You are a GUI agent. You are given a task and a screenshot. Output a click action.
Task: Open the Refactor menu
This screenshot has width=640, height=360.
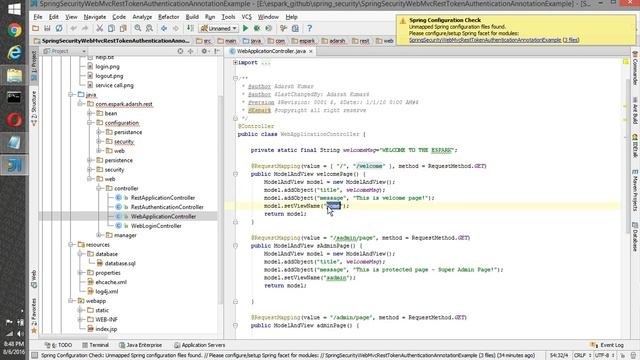[169, 17]
